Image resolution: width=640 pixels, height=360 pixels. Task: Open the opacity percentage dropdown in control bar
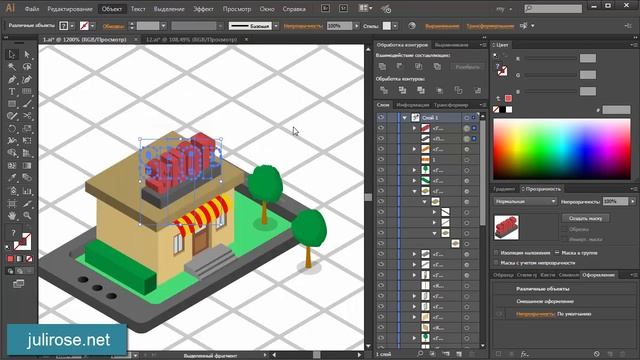(356, 26)
